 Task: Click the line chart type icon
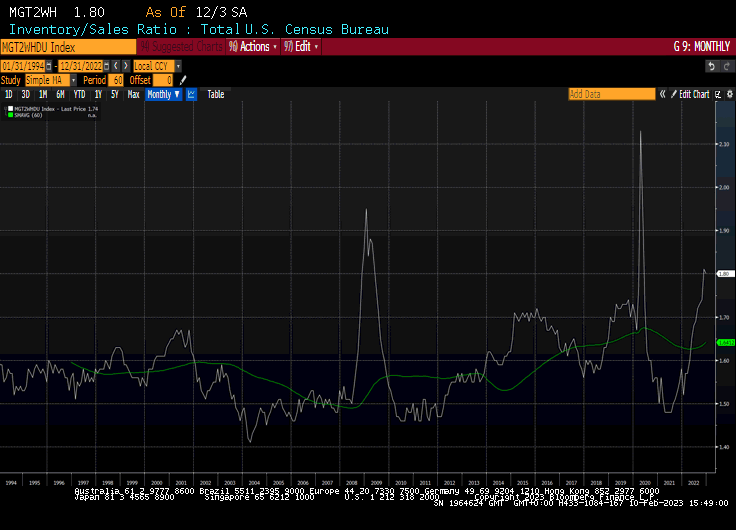tap(191, 94)
